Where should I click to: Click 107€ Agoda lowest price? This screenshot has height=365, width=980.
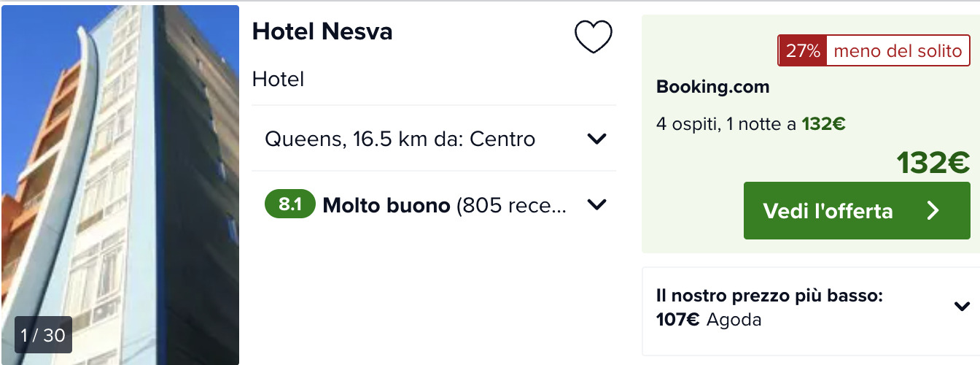coord(709,319)
